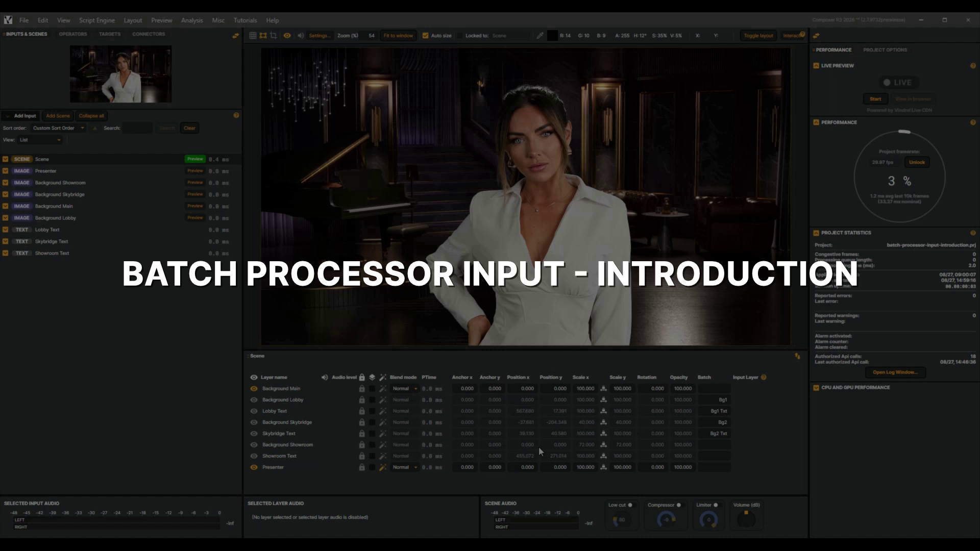This screenshot has height=551, width=980.
Task: Adjust the Volume (dB) knob
Action: [x=746, y=519]
